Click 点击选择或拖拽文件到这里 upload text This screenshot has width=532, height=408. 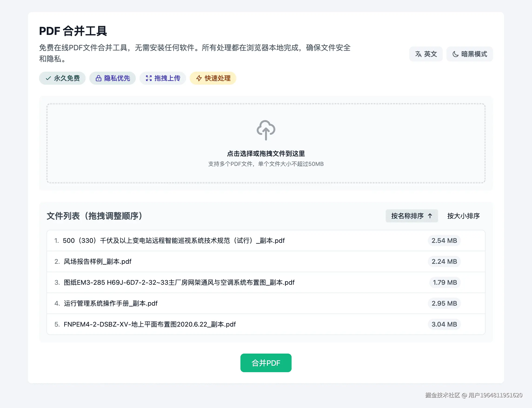coord(266,154)
